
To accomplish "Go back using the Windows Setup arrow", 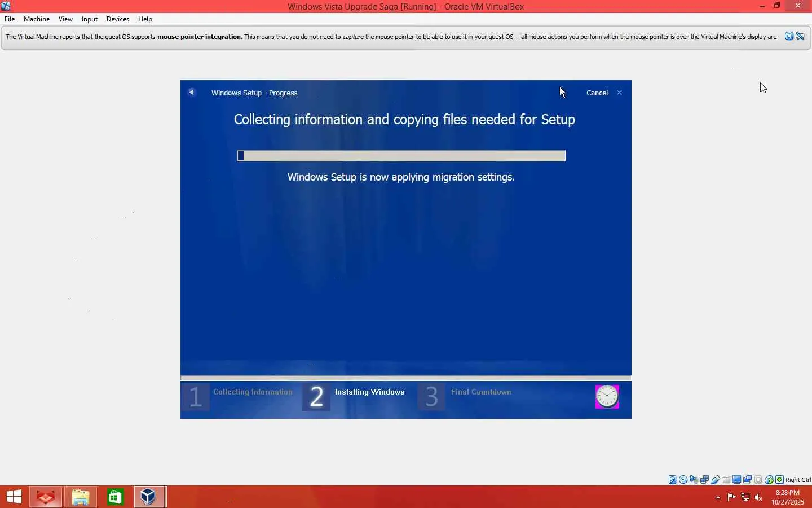I will [x=192, y=92].
